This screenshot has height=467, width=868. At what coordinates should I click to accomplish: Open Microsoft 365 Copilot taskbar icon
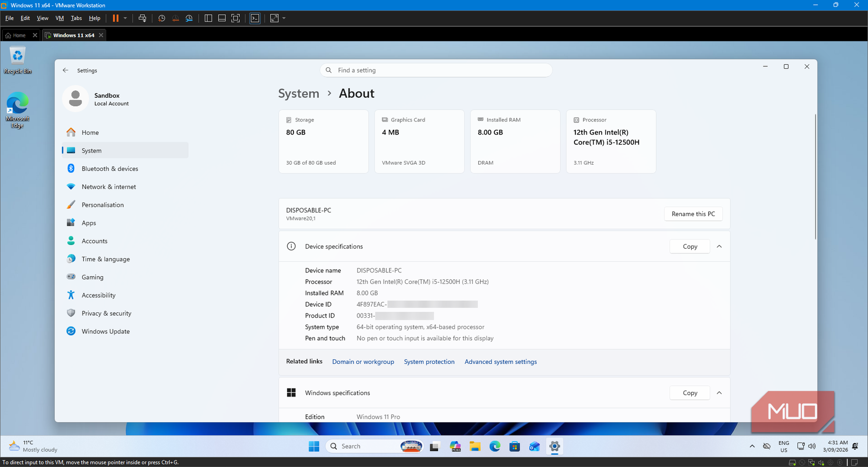click(455, 446)
